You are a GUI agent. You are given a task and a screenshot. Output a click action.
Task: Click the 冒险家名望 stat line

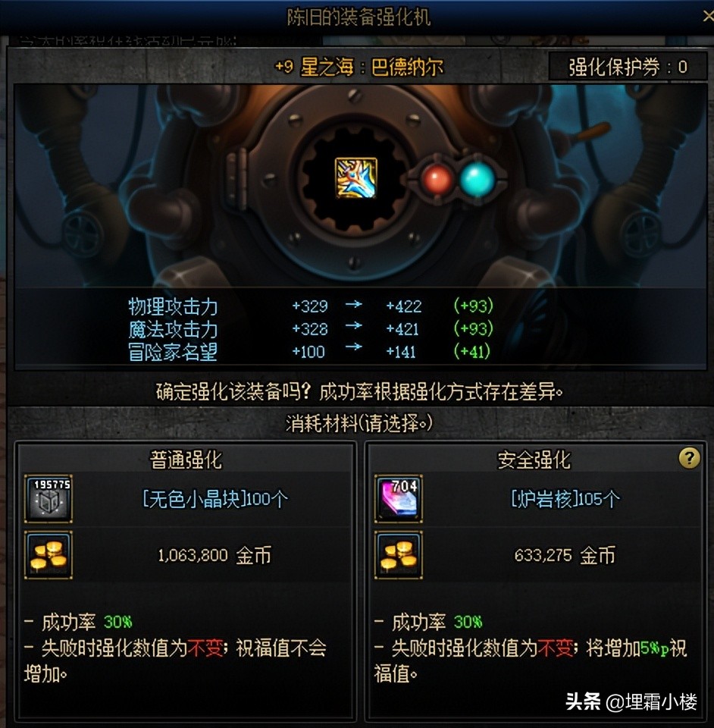309,351
